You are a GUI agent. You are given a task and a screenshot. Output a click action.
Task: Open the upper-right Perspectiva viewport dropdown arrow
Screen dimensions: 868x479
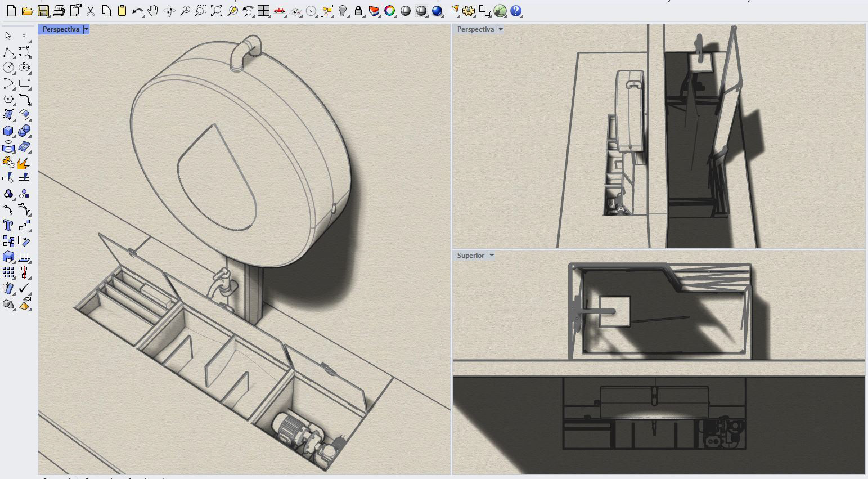501,29
